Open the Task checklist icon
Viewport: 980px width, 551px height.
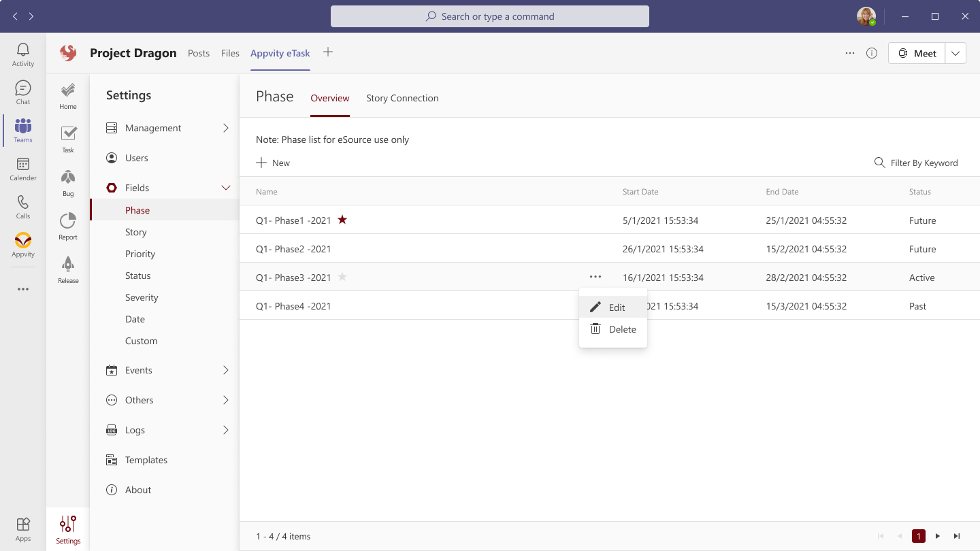tap(68, 139)
